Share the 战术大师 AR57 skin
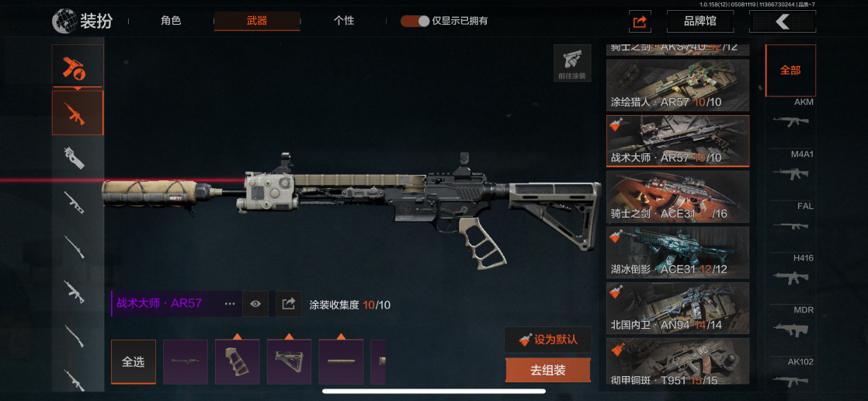868x401 pixels. pyautogui.click(x=288, y=304)
